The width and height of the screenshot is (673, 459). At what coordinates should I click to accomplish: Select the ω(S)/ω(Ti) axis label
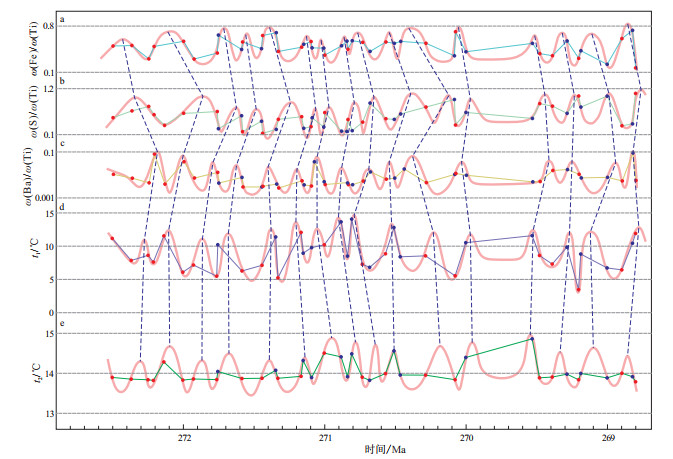33,112
